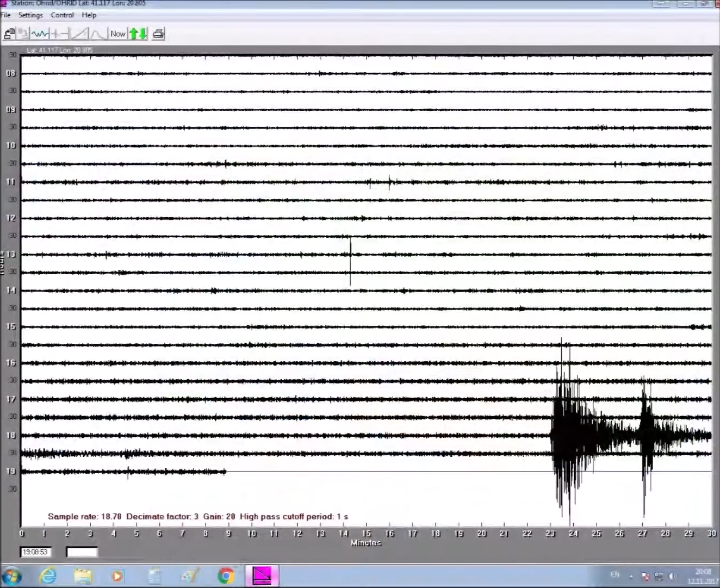This screenshot has height=588, width=720.
Task: Select the bell-curve response tool
Action: click(97, 33)
